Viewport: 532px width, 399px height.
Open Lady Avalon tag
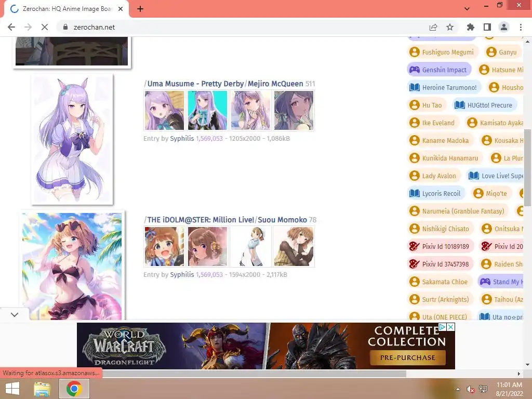(x=434, y=176)
